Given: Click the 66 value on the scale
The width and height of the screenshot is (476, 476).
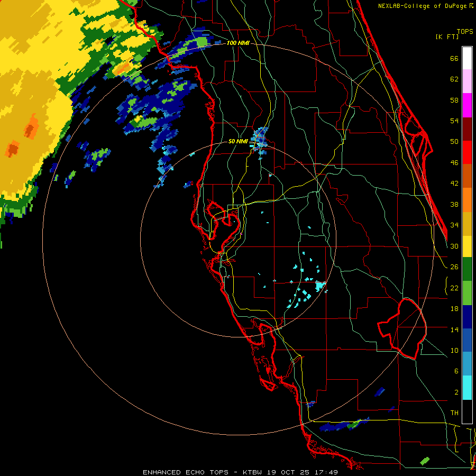Looking at the screenshot, I should click(x=454, y=58).
